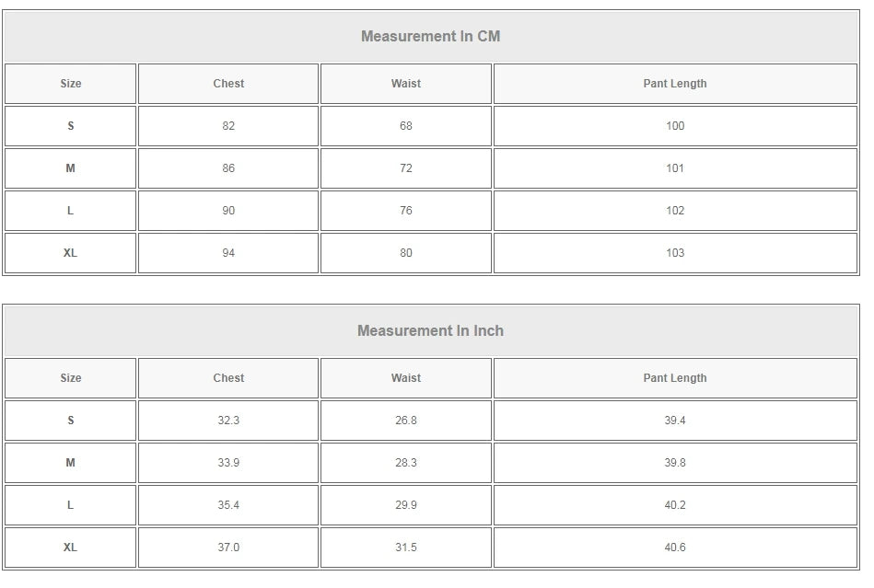Click the "Measurement In CM" table title

click(x=430, y=37)
